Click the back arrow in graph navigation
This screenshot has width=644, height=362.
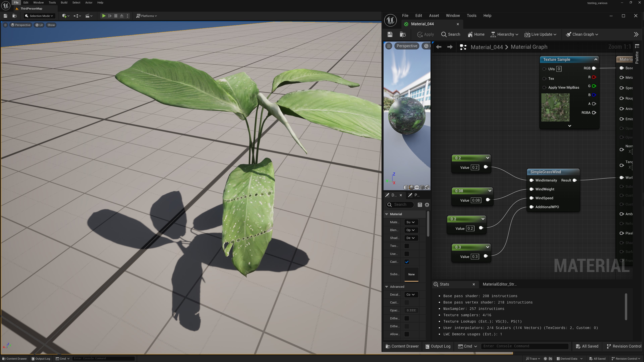(439, 47)
